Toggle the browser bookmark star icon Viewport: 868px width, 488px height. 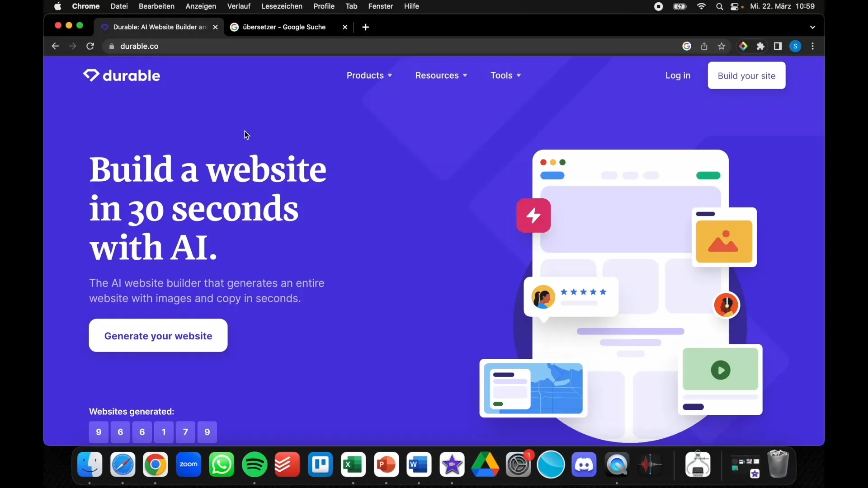click(x=722, y=46)
